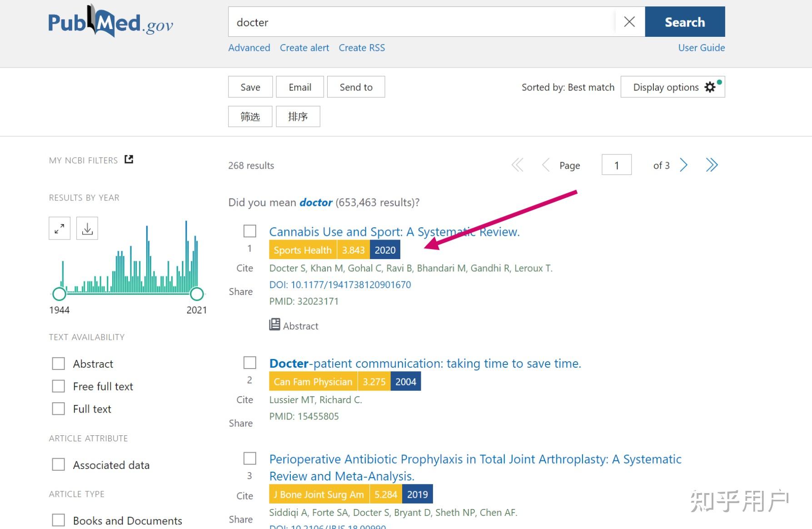Expand the results by year chart
Screen dimensions: 812x529
(x=60, y=229)
